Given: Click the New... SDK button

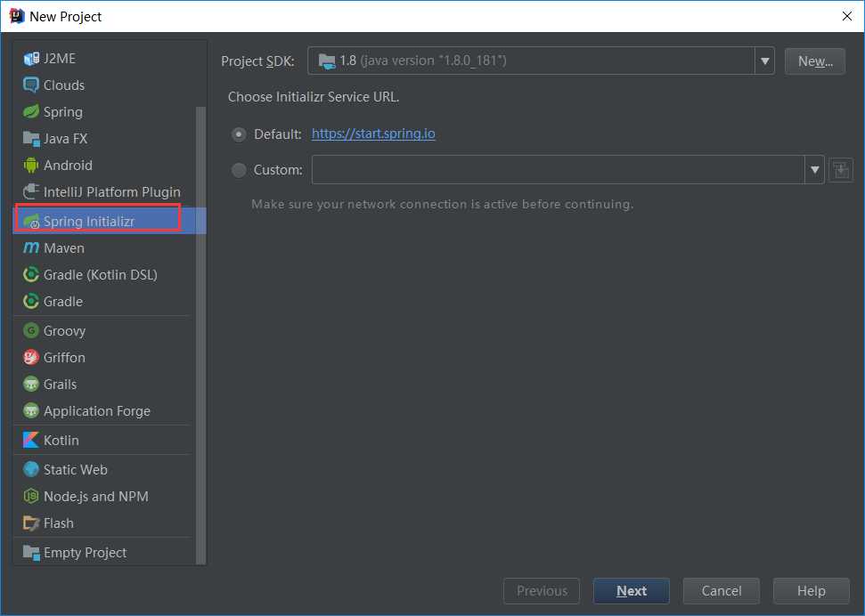Looking at the screenshot, I should (815, 61).
